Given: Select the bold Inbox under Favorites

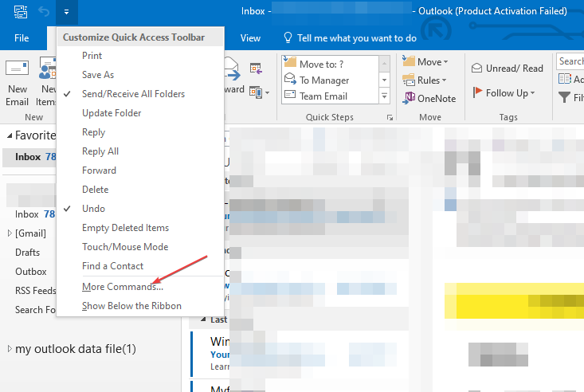Looking at the screenshot, I should 29,157.
